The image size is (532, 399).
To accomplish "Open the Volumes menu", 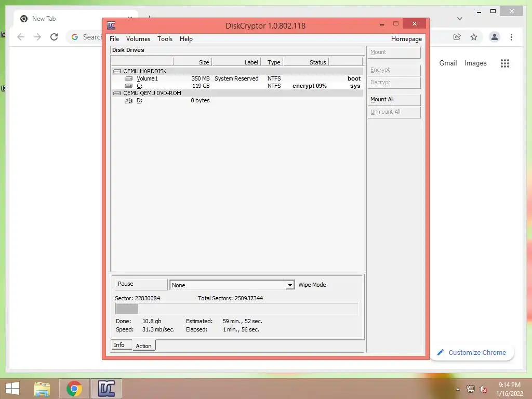I will point(138,39).
